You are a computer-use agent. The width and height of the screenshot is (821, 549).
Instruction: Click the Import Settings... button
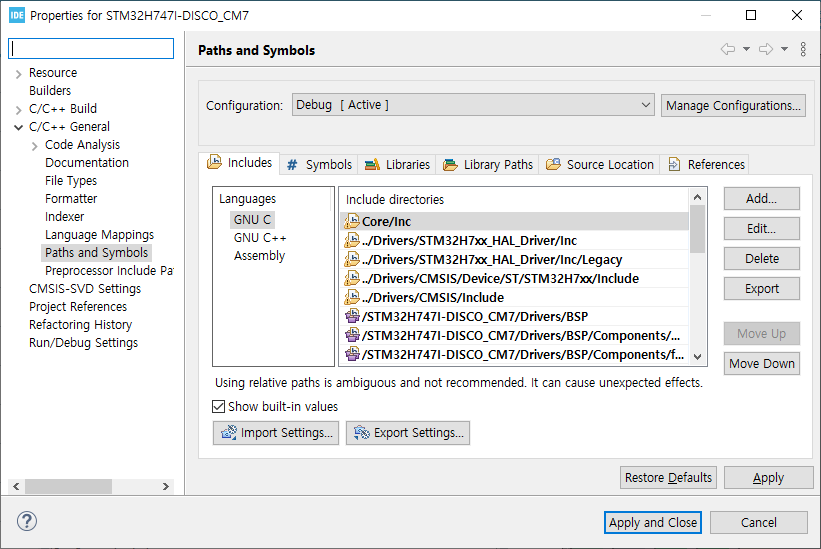pyautogui.click(x=276, y=433)
